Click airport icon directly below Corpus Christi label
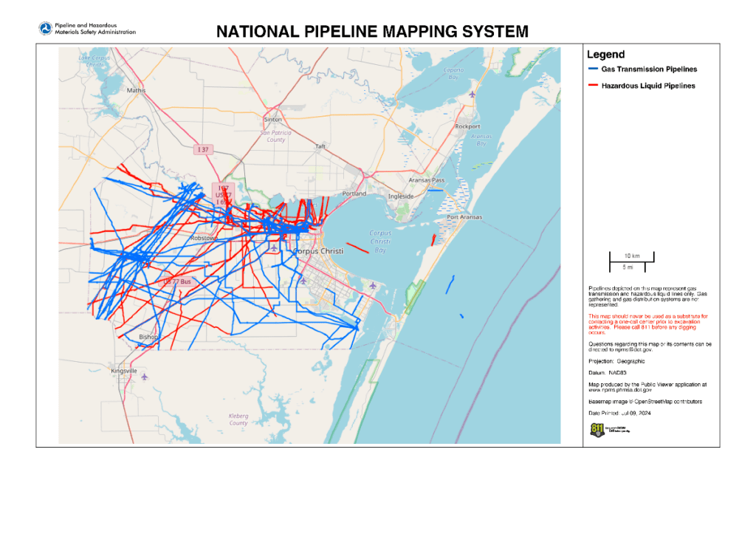756x534 pixels. click(x=303, y=281)
